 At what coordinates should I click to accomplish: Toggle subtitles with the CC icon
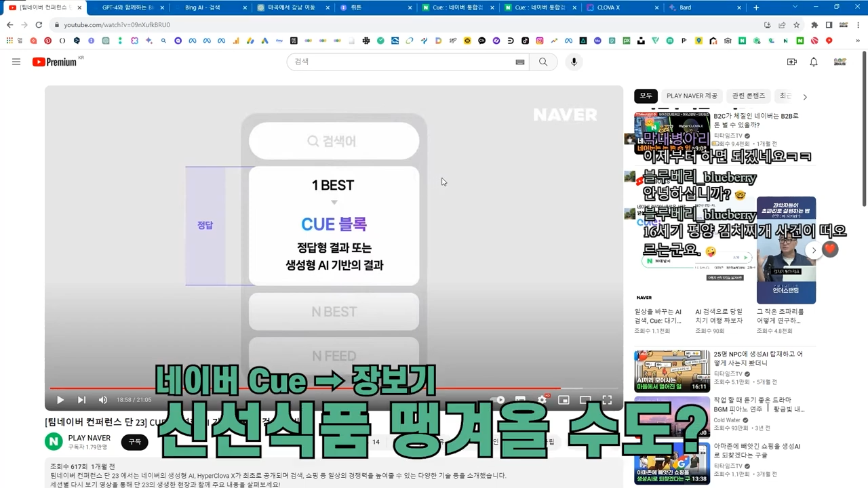pyautogui.click(x=520, y=400)
